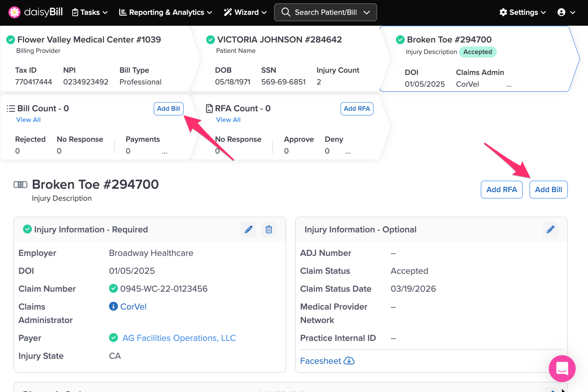Viewport: 588px width, 392px height.
Task: View all RFAs under RFA Count
Action: click(228, 120)
